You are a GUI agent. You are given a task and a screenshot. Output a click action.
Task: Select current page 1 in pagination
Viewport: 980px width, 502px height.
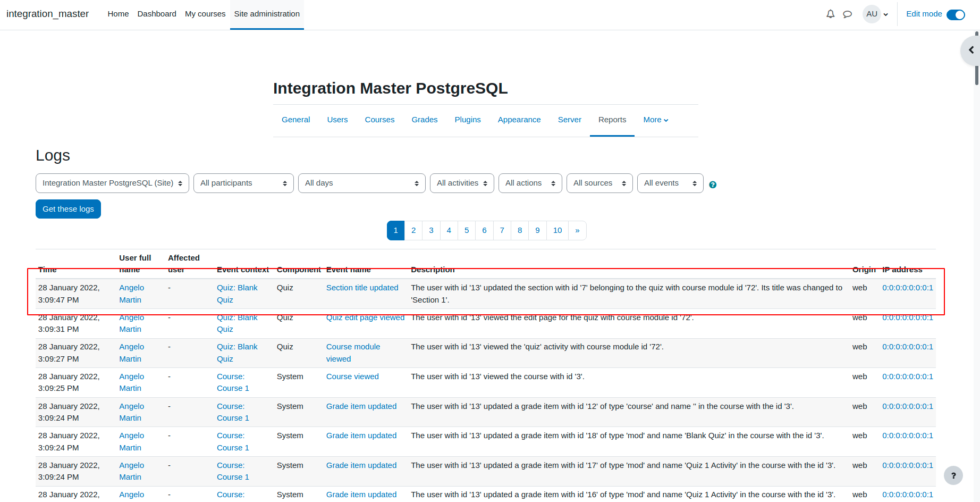395,230
